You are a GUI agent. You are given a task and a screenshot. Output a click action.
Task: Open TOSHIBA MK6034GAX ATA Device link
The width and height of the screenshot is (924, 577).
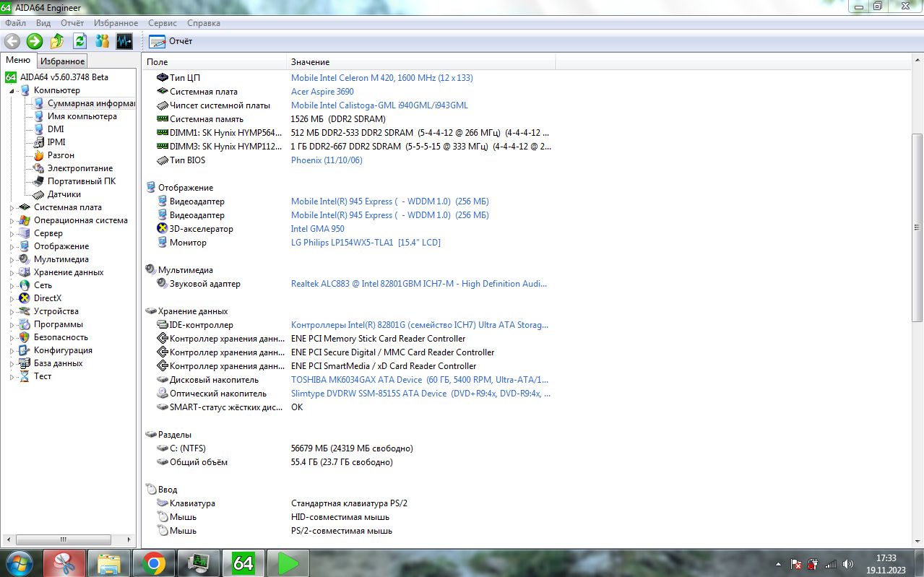tap(420, 380)
